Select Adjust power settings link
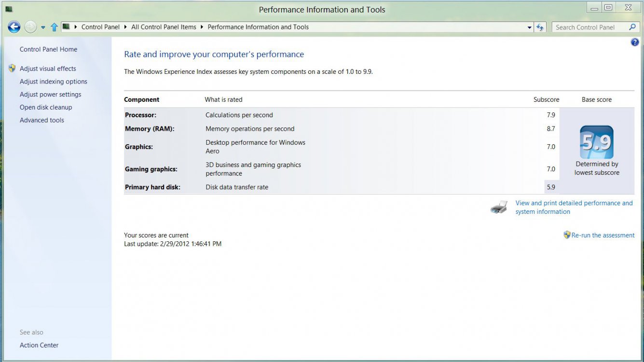Viewport: 644px width, 362px height. (50, 95)
